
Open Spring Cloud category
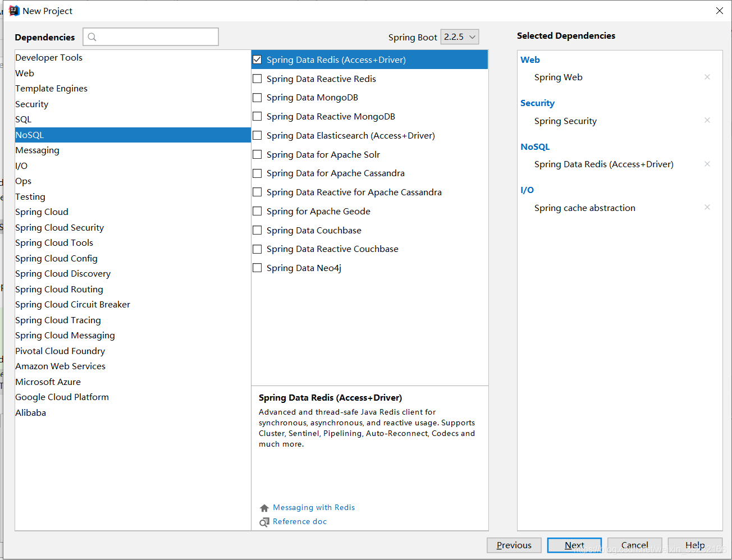[x=132, y=212]
